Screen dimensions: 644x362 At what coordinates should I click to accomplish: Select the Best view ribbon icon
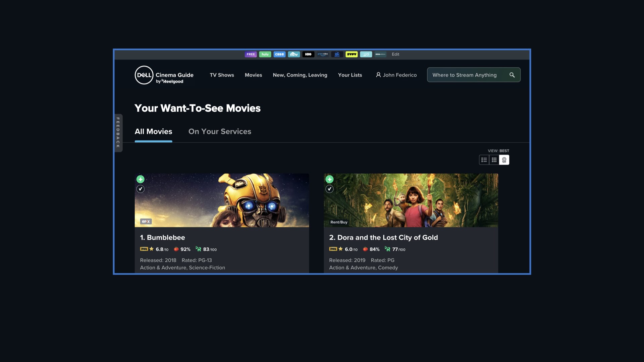click(x=504, y=160)
